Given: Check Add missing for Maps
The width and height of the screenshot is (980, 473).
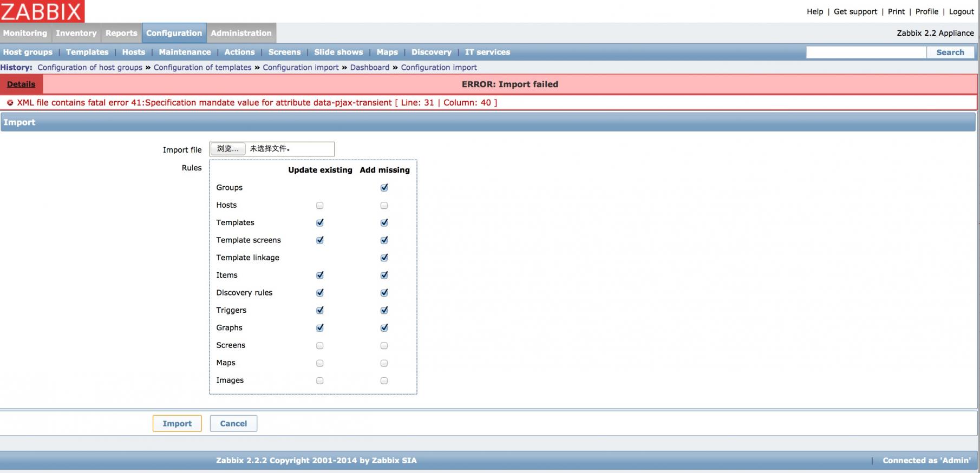Looking at the screenshot, I should click(x=384, y=363).
